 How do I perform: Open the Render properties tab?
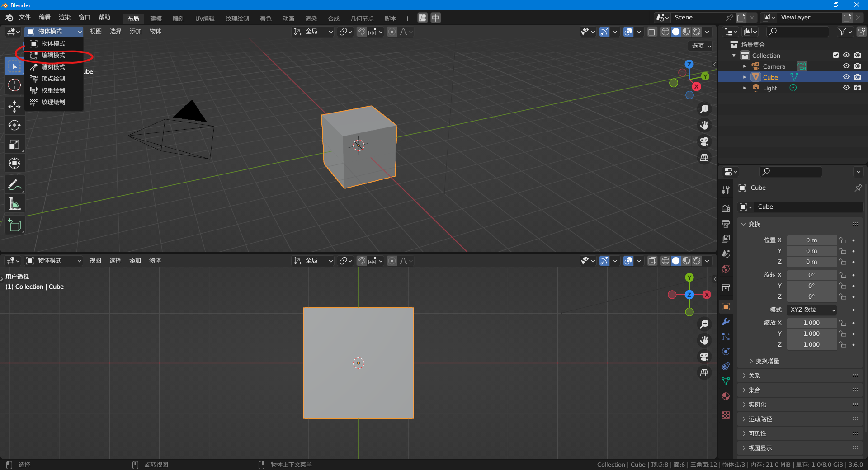(726, 208)
